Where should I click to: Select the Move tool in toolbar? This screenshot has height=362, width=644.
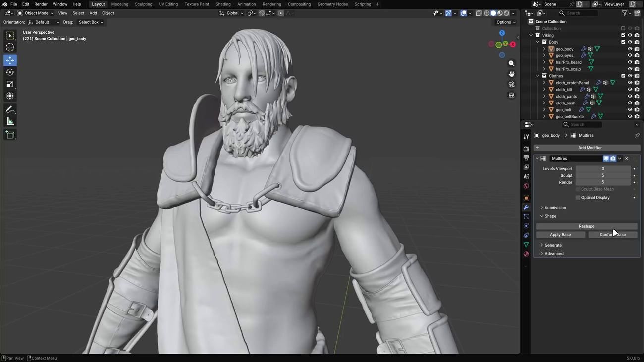[x=10, y=60]
